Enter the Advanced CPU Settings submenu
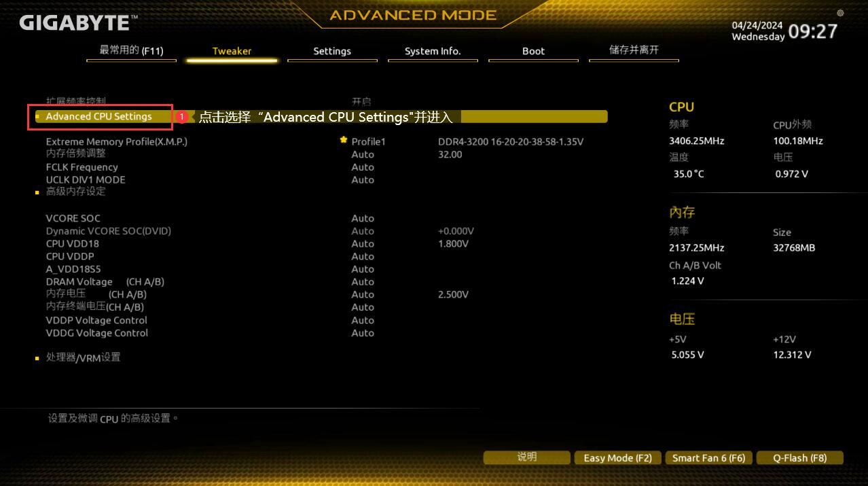This screenshot has width=868, height=486. [99, 117]
